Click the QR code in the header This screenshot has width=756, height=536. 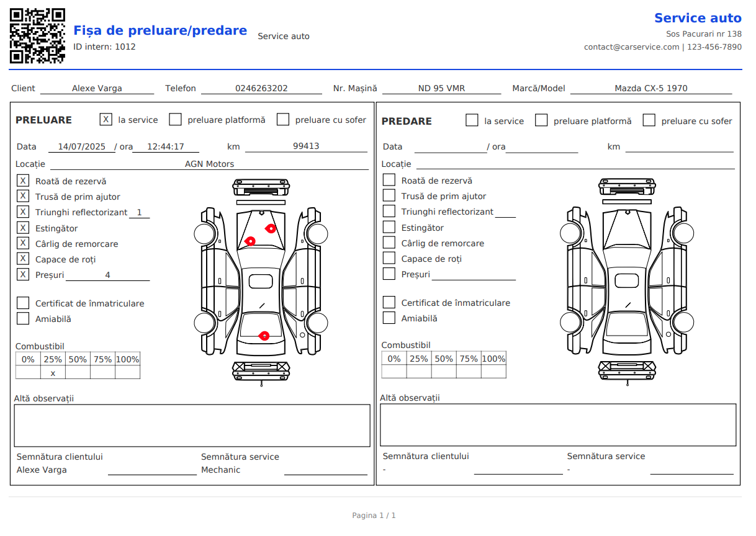[37, 36]
